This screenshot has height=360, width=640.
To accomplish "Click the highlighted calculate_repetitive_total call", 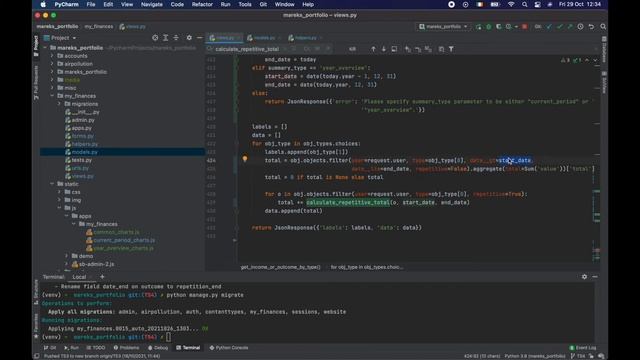I will (348, 202).
